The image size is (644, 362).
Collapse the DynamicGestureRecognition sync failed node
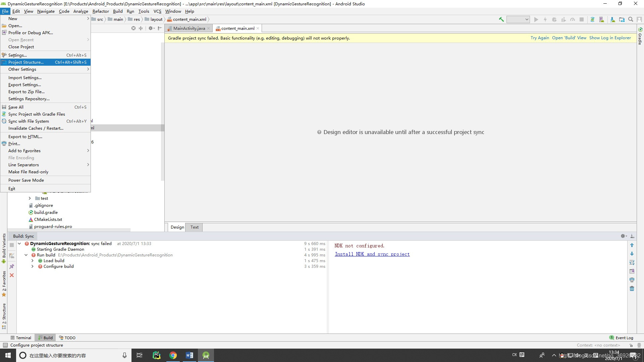(x=19, y=244)
